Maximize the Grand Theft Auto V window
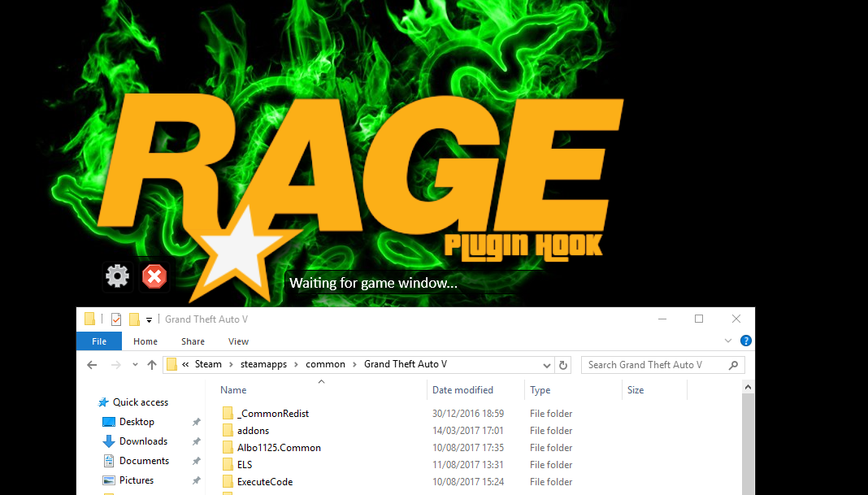 point(699,319)
